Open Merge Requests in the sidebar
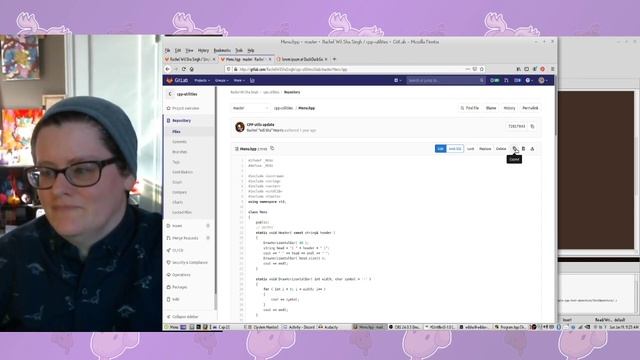This screenshot has height=360, width=640. [x=184, y=238]
